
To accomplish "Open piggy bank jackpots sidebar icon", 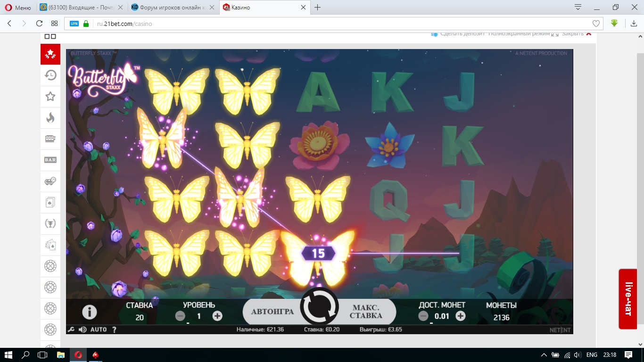I will [50, 181].
